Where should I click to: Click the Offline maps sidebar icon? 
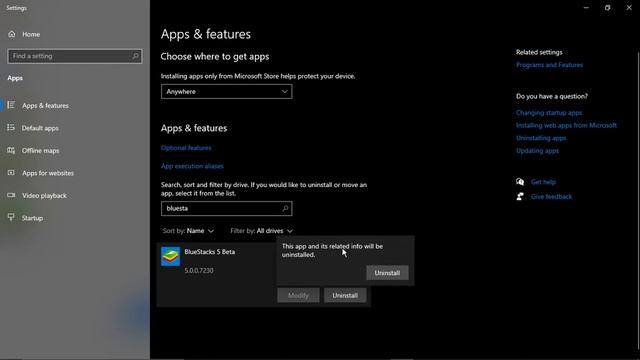[11, 150]
